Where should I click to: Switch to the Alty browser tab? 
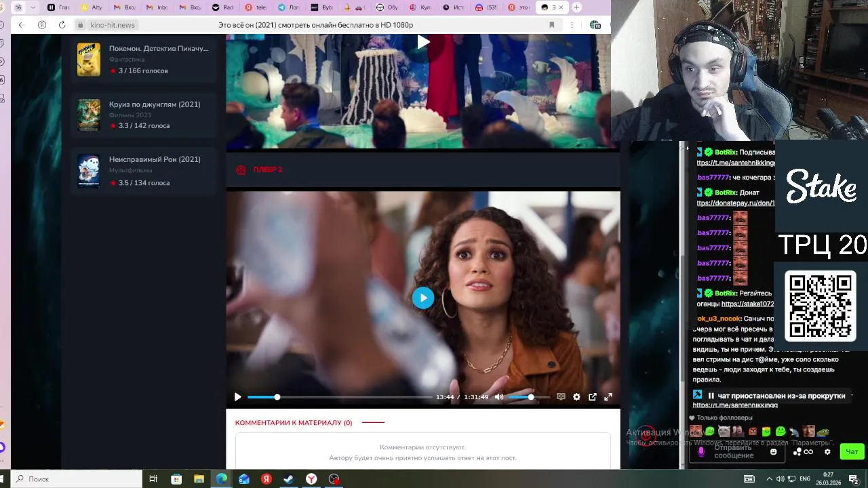pyautogui.click(x=91, y=7)
